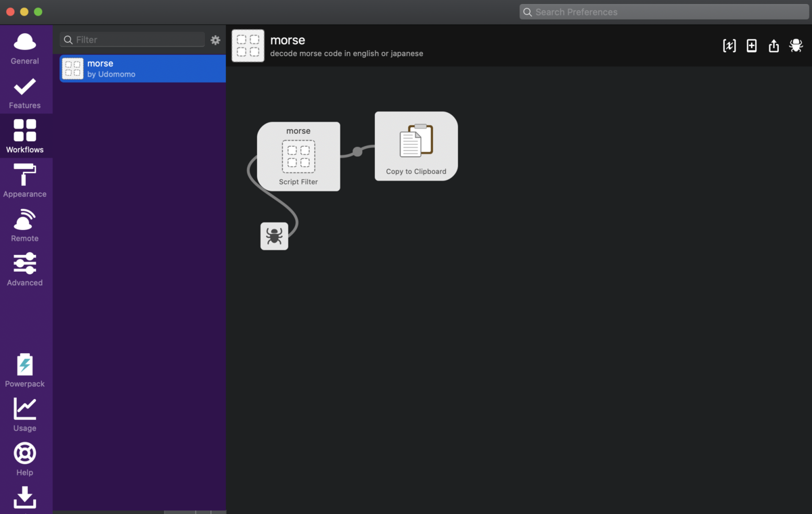Select the Workflows sidebar tab

pyautogui.click(x=25, y=137)
